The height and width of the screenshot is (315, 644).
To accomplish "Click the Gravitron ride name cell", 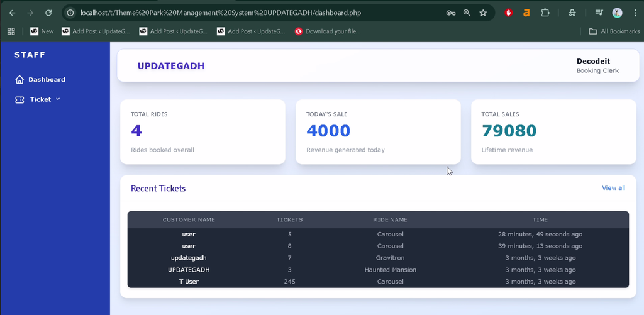I will click(390, 258).
